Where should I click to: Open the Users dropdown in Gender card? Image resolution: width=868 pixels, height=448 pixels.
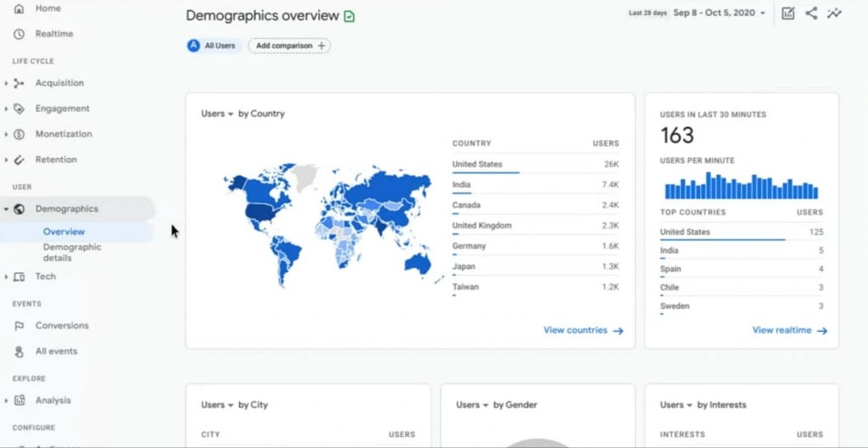[473, 405]
